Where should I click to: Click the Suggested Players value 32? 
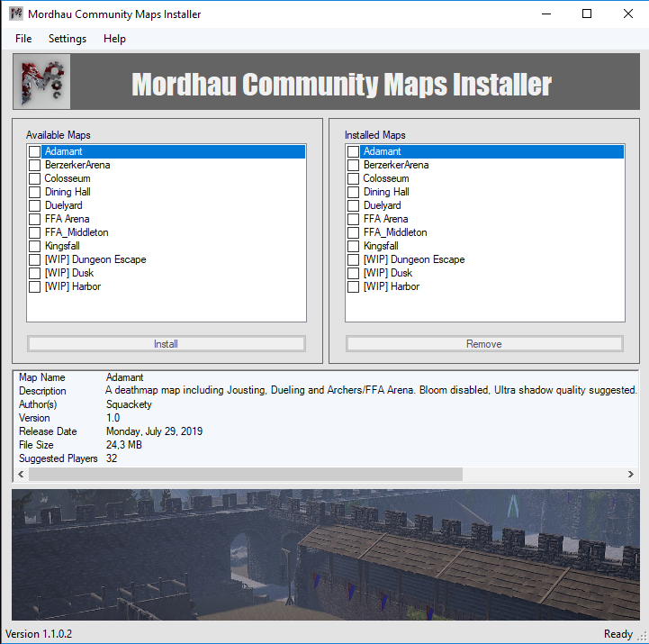click(112, 458)
